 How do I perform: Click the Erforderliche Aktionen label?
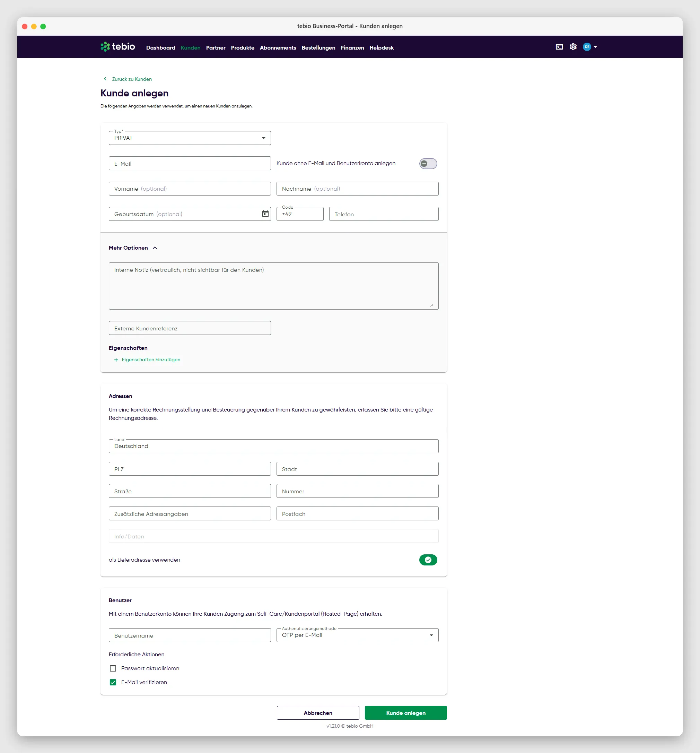point(136,655)
